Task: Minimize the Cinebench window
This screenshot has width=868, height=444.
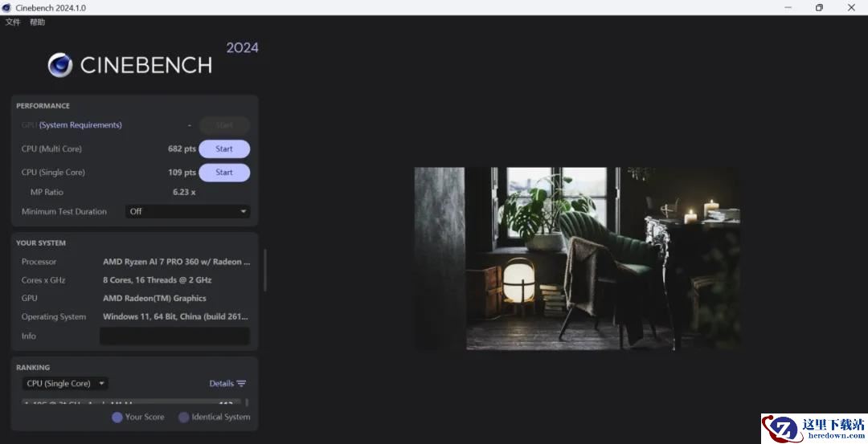Action: point(788,8)
